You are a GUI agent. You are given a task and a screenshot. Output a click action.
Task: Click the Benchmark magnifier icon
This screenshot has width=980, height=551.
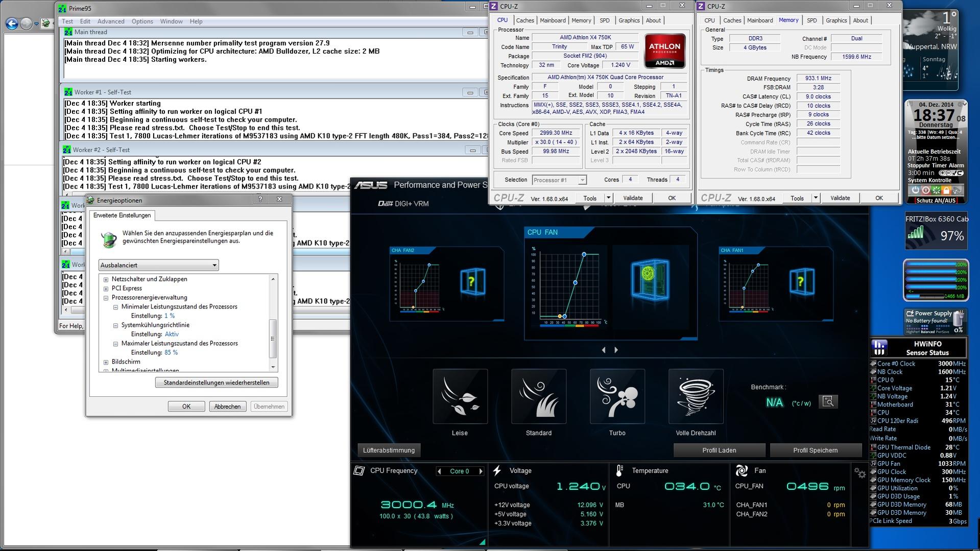point(828,401)
